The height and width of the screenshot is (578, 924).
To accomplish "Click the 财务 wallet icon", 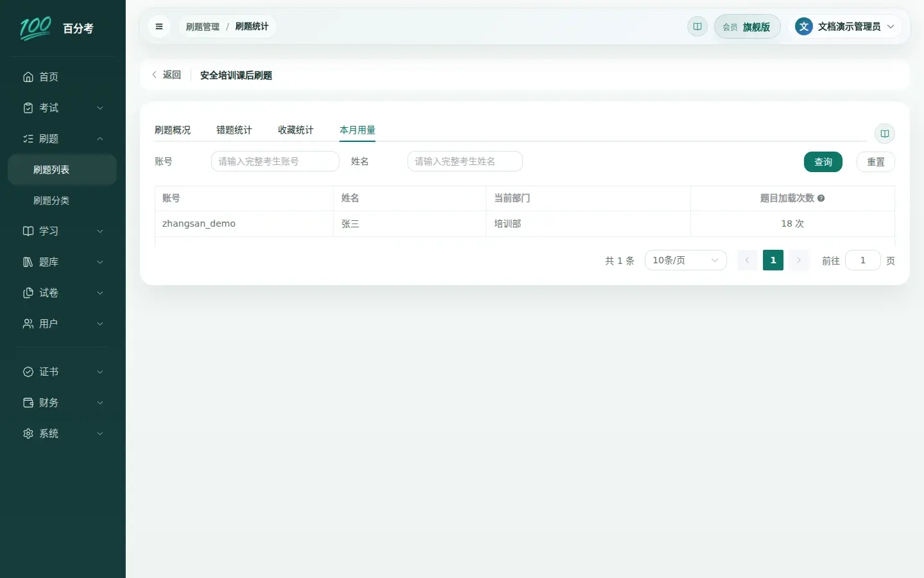I will (28, 403).
